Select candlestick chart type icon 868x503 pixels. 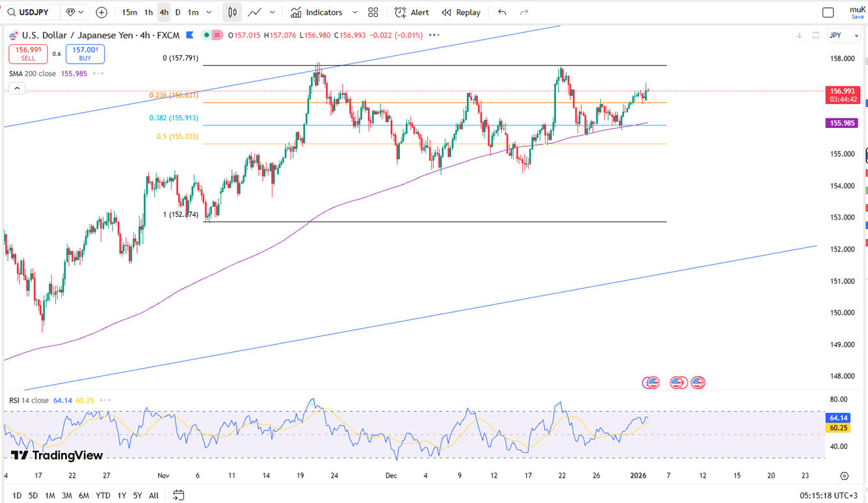click(232, 12)
